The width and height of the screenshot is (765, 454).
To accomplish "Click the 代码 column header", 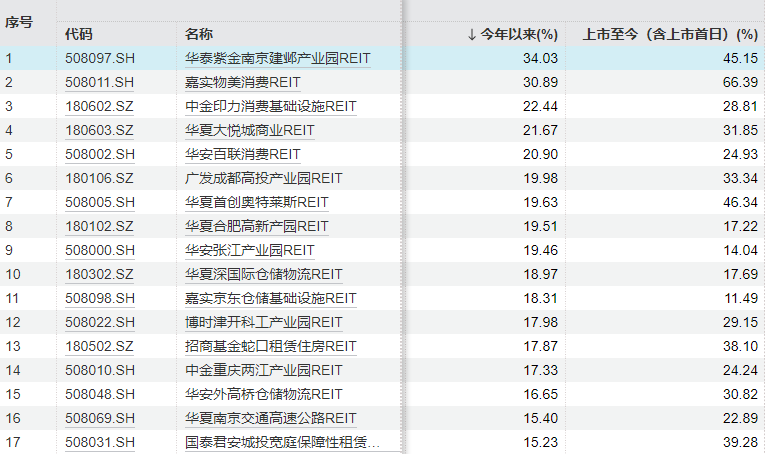I will point(79,34).
